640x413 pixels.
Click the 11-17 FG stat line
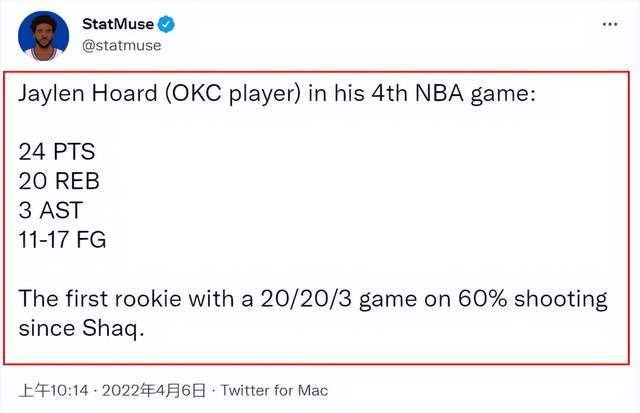(62, 239)
